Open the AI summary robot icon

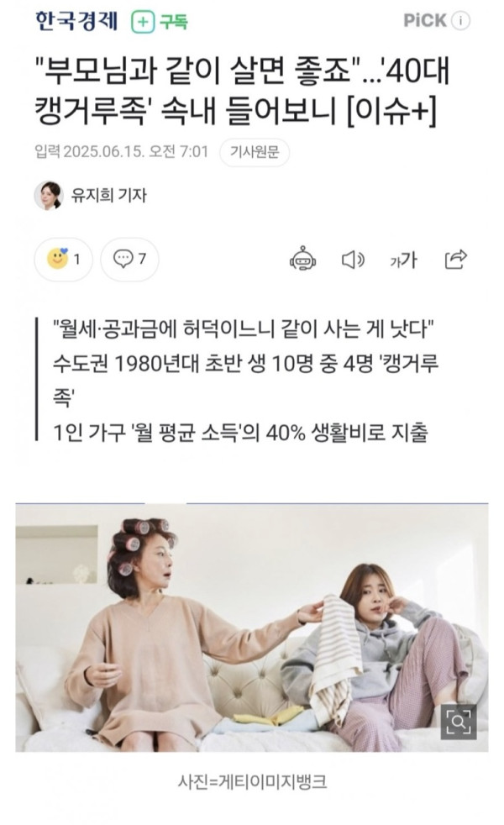point(302,259)
